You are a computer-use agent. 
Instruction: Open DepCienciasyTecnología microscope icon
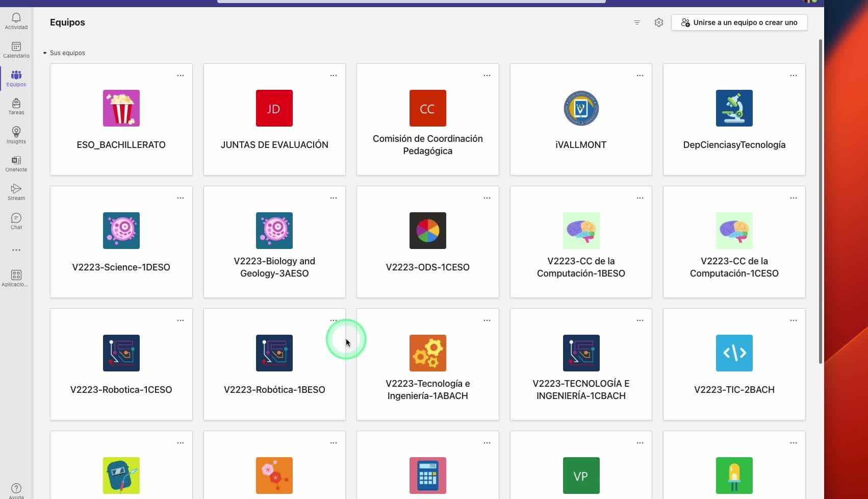[x=734, y=108]
